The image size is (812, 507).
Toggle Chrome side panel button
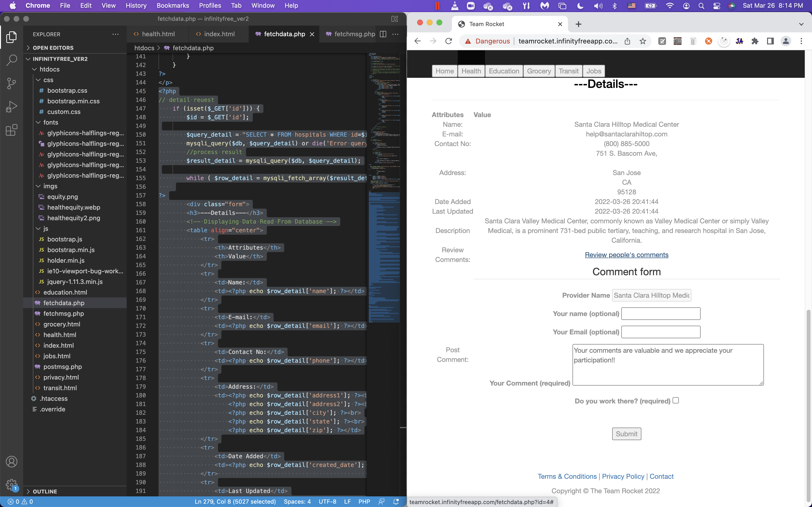[x=770, y=41]
